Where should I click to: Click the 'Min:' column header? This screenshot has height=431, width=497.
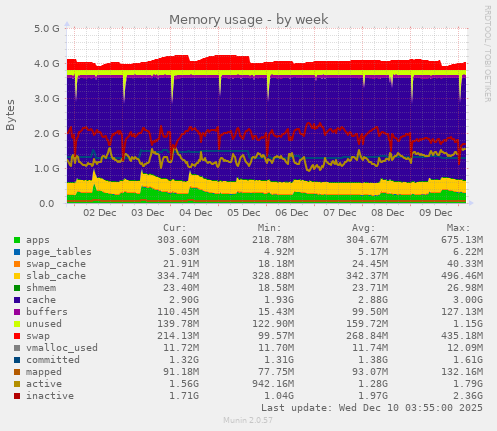coord(269,228)
